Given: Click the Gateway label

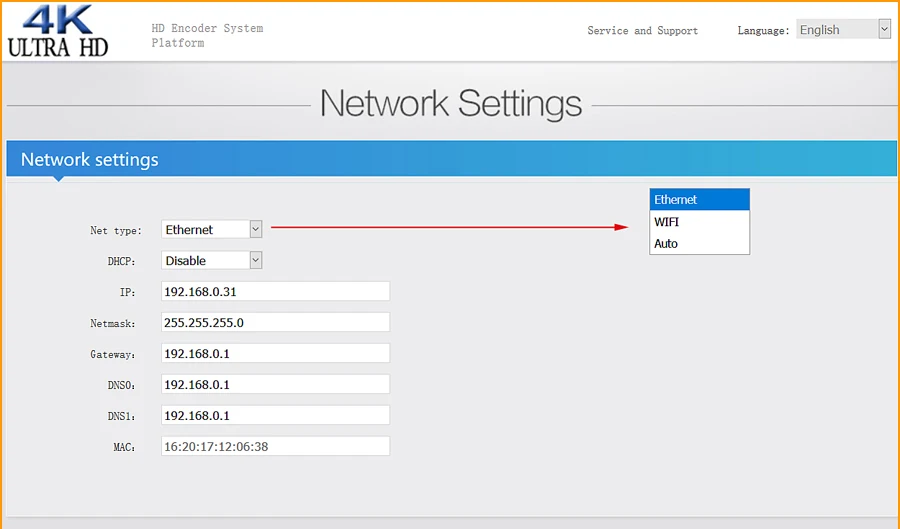Looking at the screenshot, I should 112,355.
